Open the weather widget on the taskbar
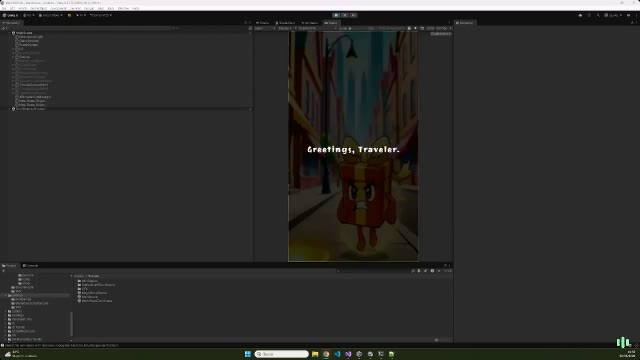 (x=20, y=354)
